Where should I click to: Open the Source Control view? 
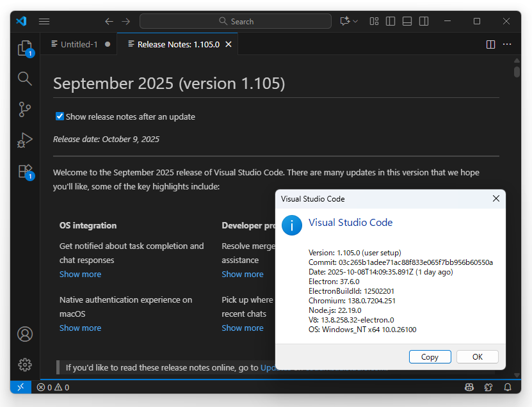coord(24,109)
